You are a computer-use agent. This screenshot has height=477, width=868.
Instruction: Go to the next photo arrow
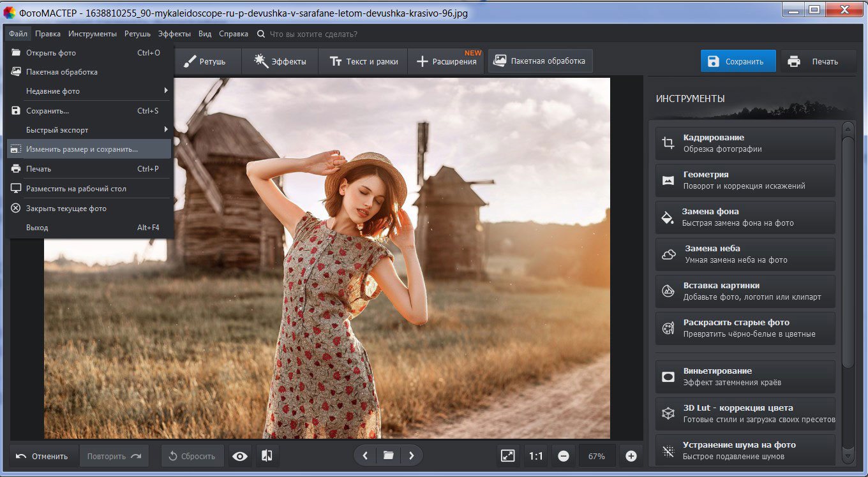(x=412, y=455)
